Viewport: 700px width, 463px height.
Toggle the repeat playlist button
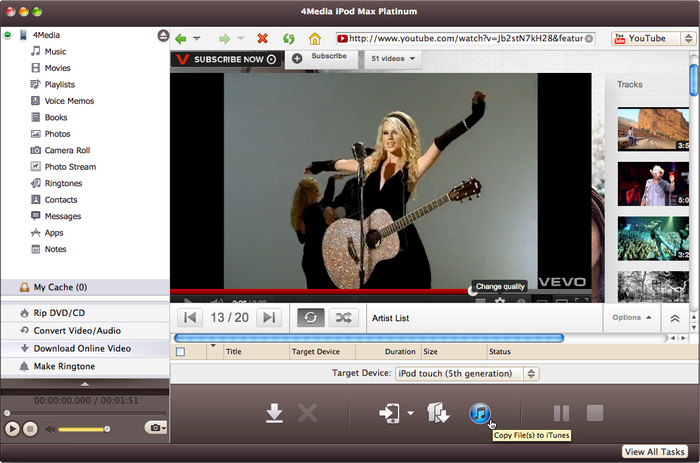[311, 317]
